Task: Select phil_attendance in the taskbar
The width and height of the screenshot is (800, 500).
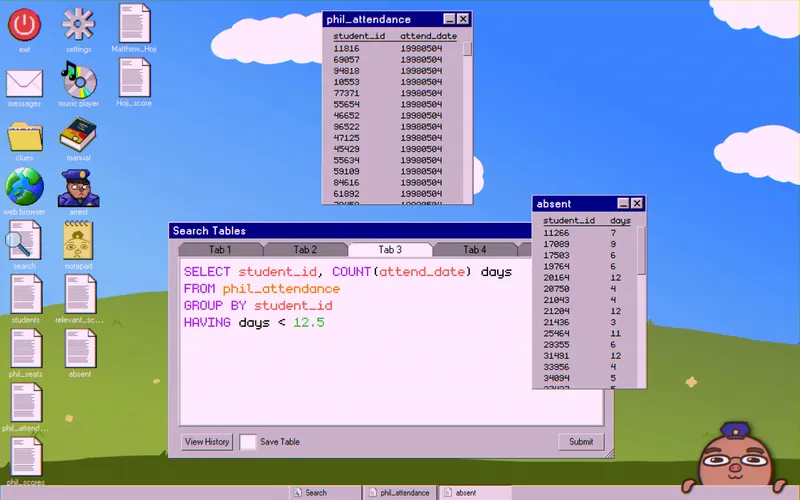Action: pos(400,493)
